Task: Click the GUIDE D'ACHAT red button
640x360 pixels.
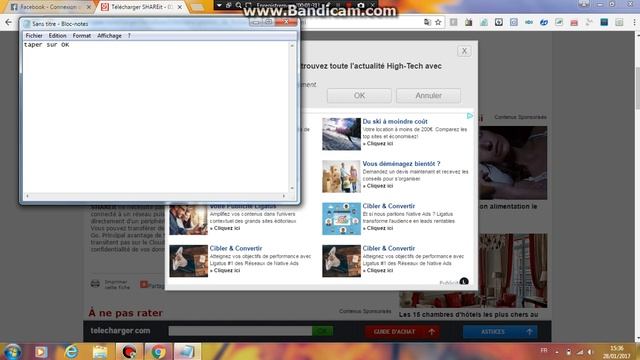Action: click(x=402, y=332)
